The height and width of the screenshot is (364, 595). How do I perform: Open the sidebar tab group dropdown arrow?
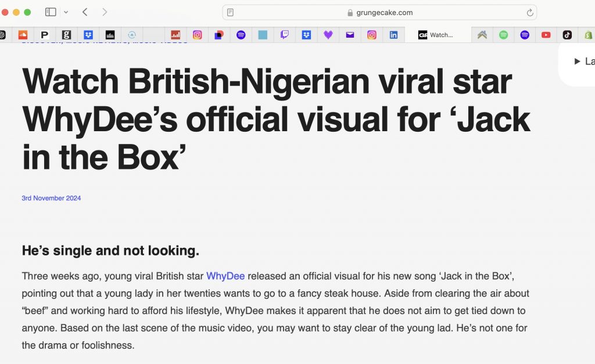tap(66, 12)
